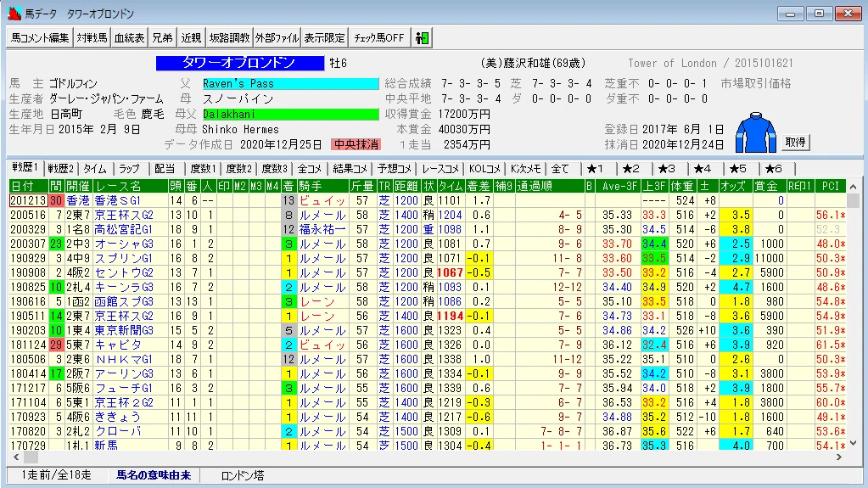This screenshot has height=488, width=868.
Task: Click the 日付 column header
Action: 28,186
